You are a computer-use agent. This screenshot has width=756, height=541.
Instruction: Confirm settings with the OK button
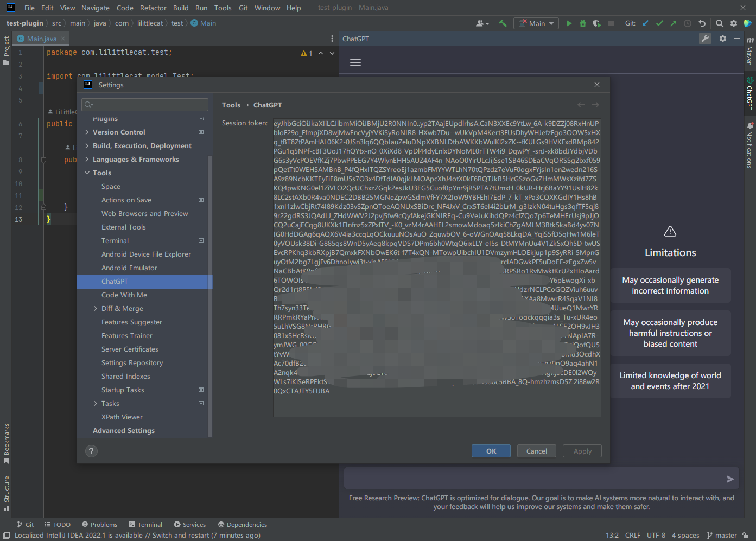(491, 451)
